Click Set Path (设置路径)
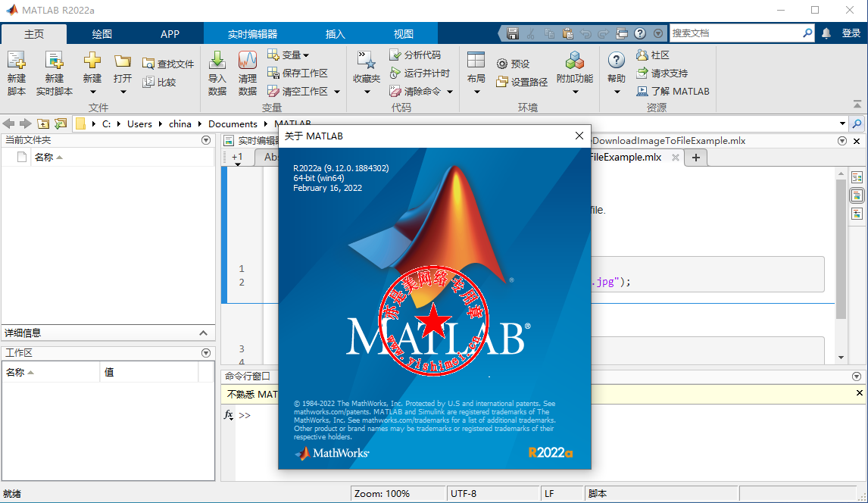This screenshot has height=503, width=868. pos(521,82)
